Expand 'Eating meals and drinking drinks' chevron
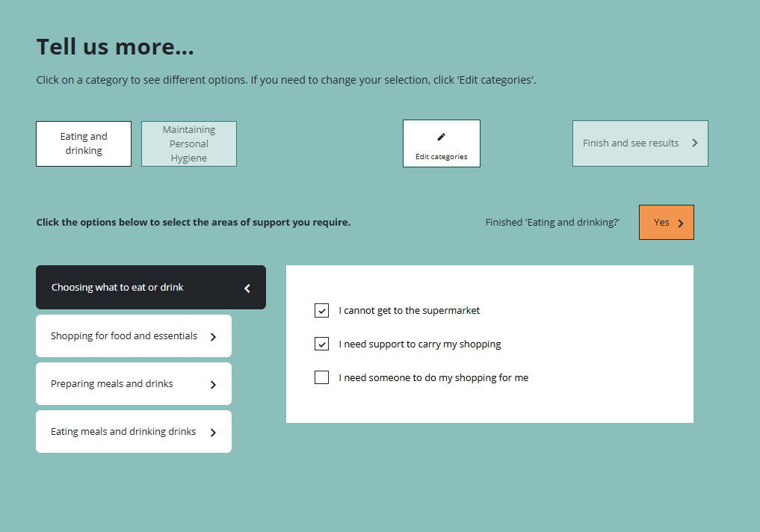760x532 pixels. coord(213,433)
